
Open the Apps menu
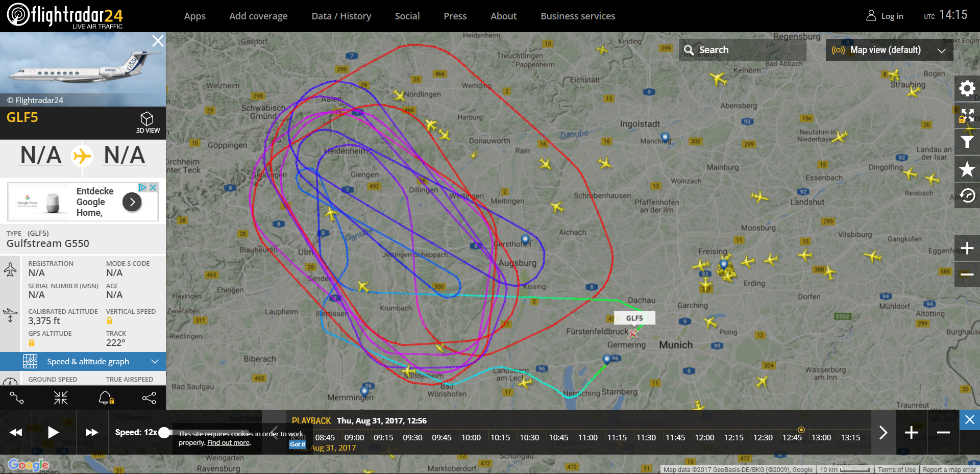point(194,16)
